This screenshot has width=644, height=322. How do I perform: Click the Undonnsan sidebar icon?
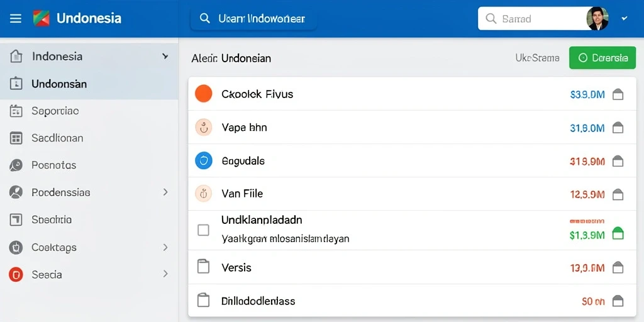click(x=16, y=84)
